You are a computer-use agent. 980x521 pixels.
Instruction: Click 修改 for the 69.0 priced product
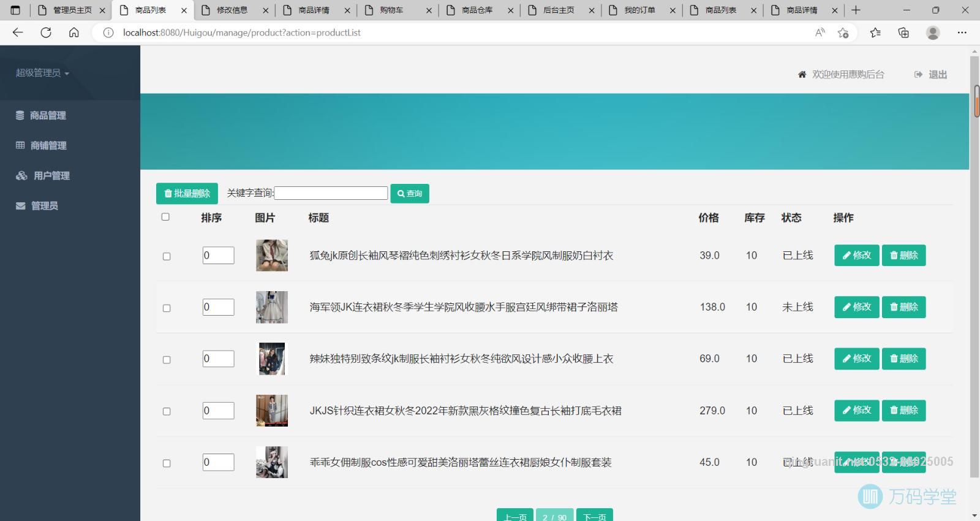(x=857, y=359)
